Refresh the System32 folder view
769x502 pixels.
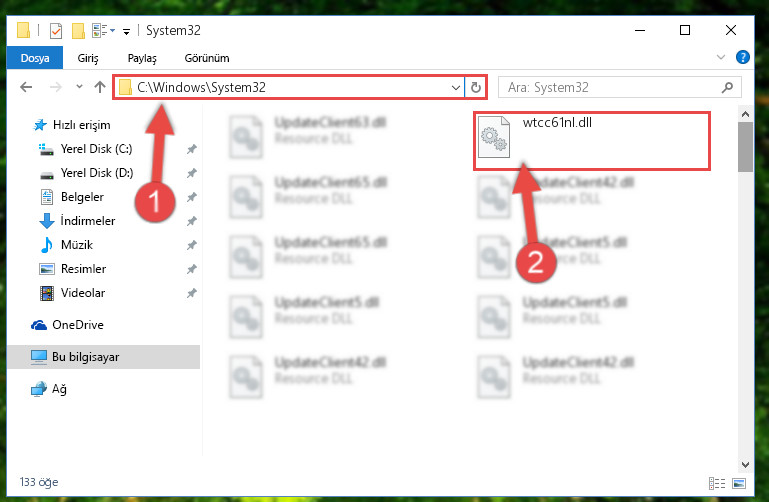[475, 87]
